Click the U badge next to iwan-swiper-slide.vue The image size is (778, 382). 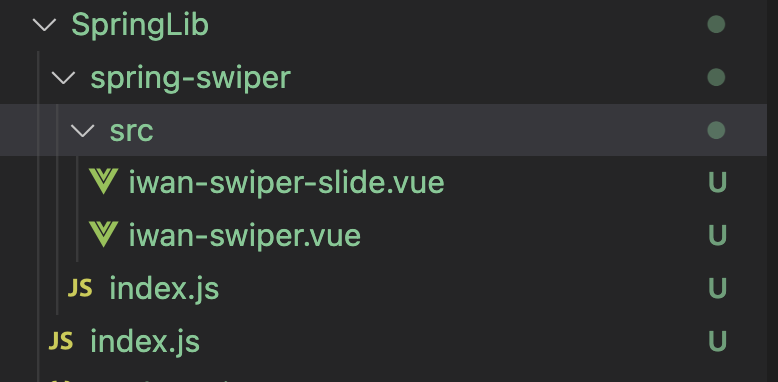(717, 183)
